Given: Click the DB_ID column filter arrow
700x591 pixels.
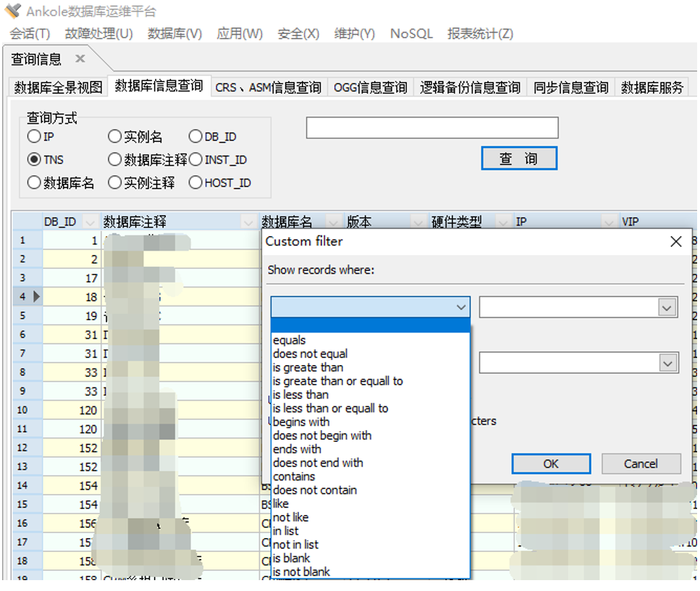Looking at the screenshot, I should point(90,222).
